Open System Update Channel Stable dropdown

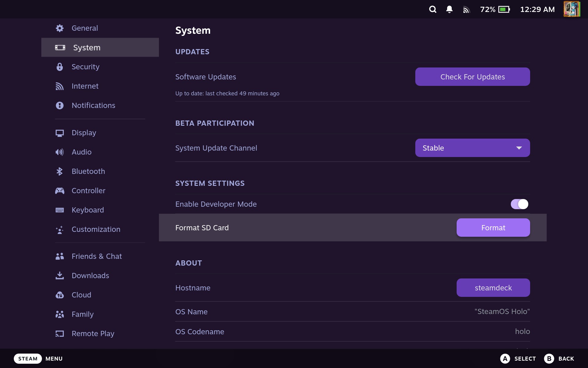[473, 148]
